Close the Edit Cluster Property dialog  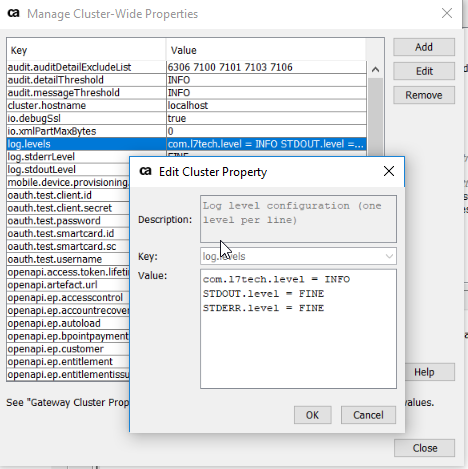tap(389, 171)
